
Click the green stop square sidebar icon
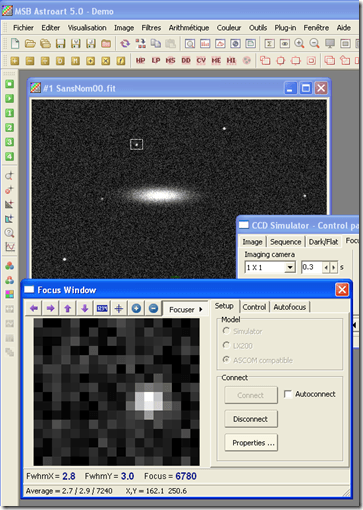click(9, 84)
